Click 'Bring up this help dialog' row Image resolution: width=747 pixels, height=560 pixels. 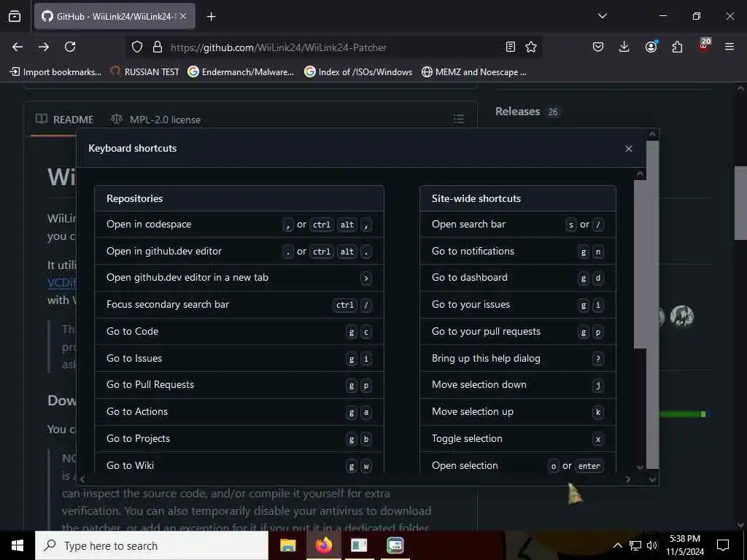(x=518, y=358)
